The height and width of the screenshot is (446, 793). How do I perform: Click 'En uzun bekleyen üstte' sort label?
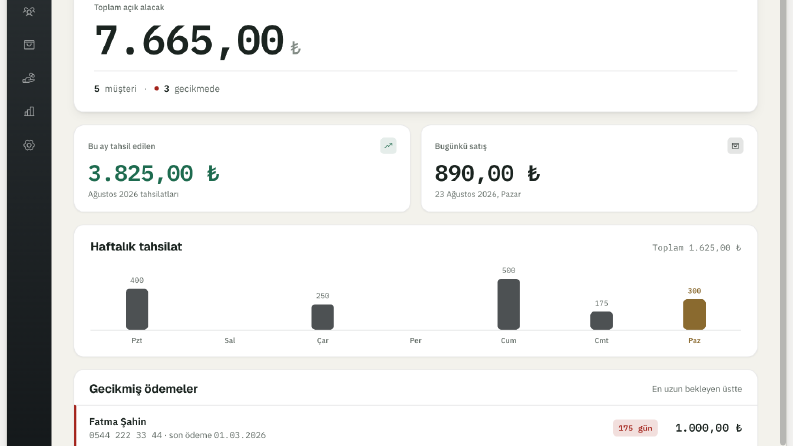697,389
